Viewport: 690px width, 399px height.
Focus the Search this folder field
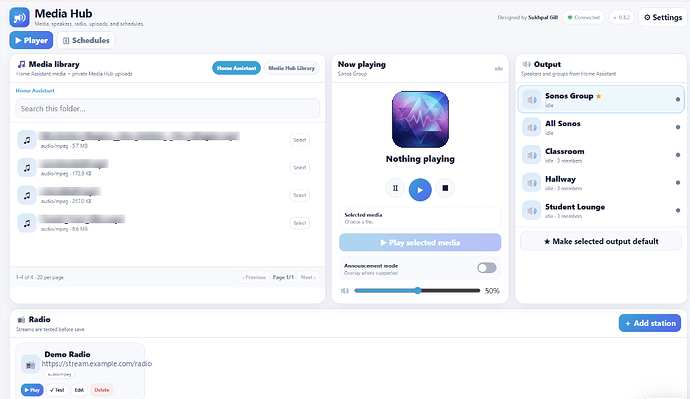(168, 108)
